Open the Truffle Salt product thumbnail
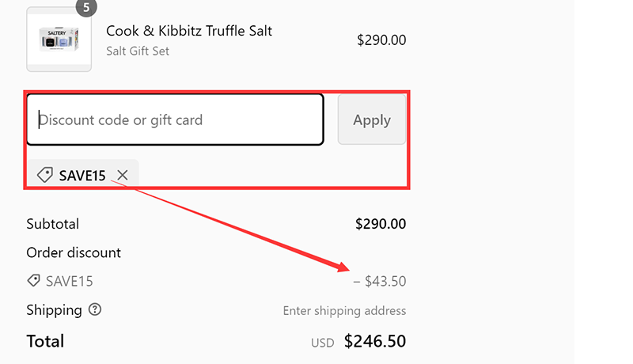The width and height of the screenshot is (633, 364). [x=59, y=40]
